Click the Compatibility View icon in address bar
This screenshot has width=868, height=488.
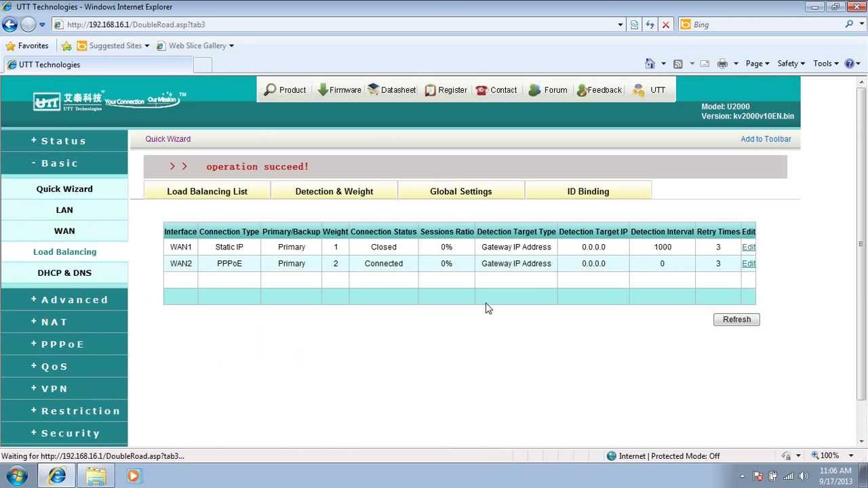(x=634, y=24)
